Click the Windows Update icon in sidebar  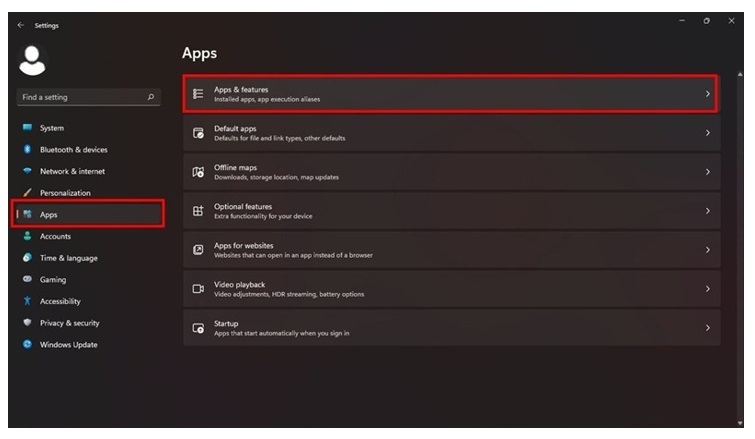pos(28,345)
